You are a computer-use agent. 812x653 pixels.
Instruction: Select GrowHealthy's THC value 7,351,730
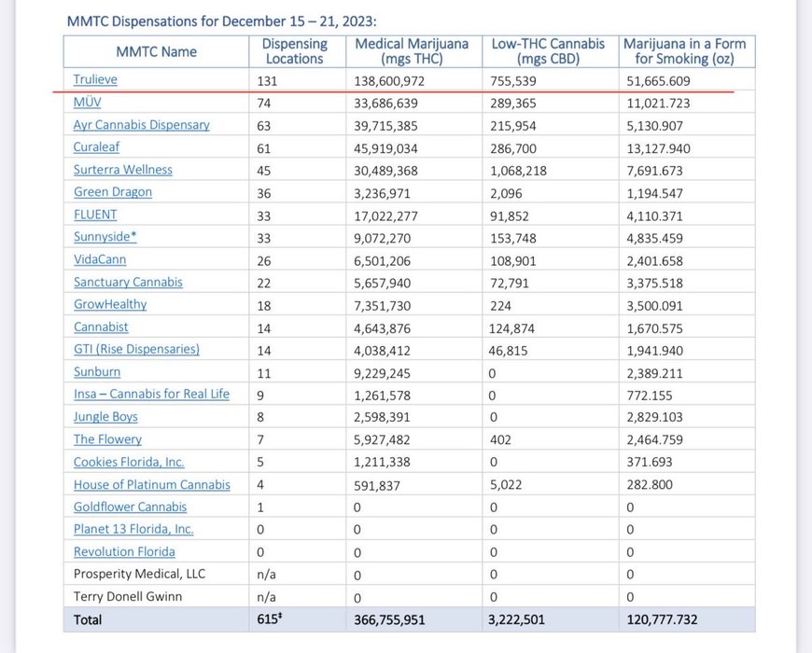[x=382, y=306]
